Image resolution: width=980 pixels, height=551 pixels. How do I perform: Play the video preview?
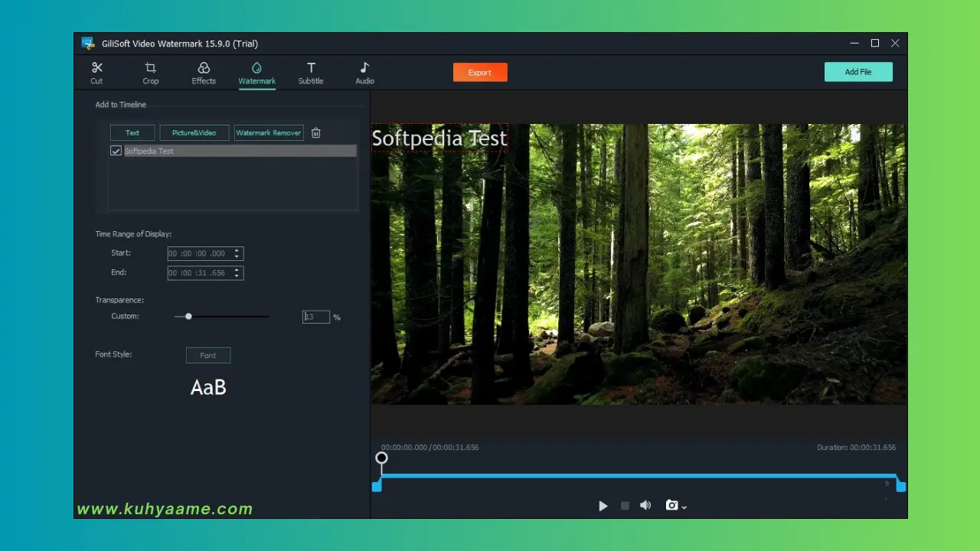[603, 506]
